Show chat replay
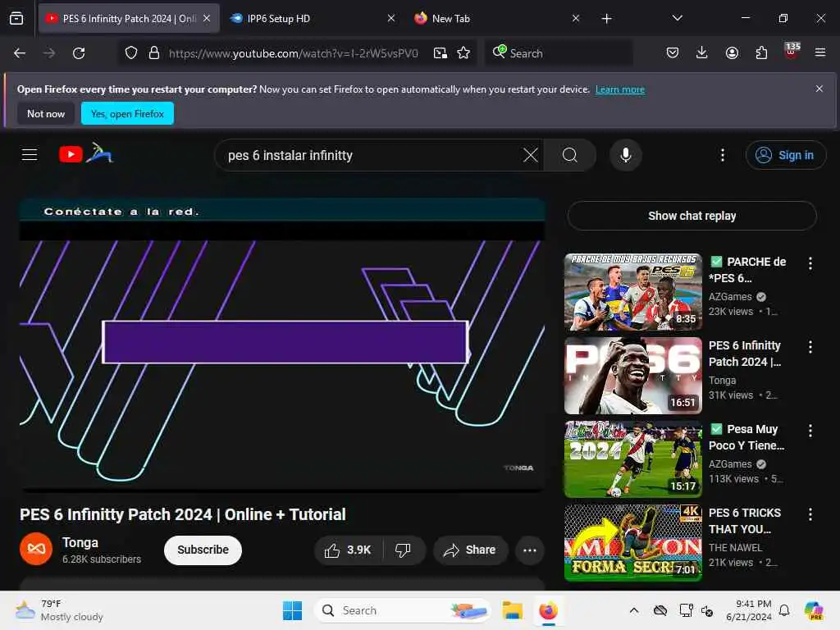The height and width of the screenshot is (630, 840). coord(692,216)
